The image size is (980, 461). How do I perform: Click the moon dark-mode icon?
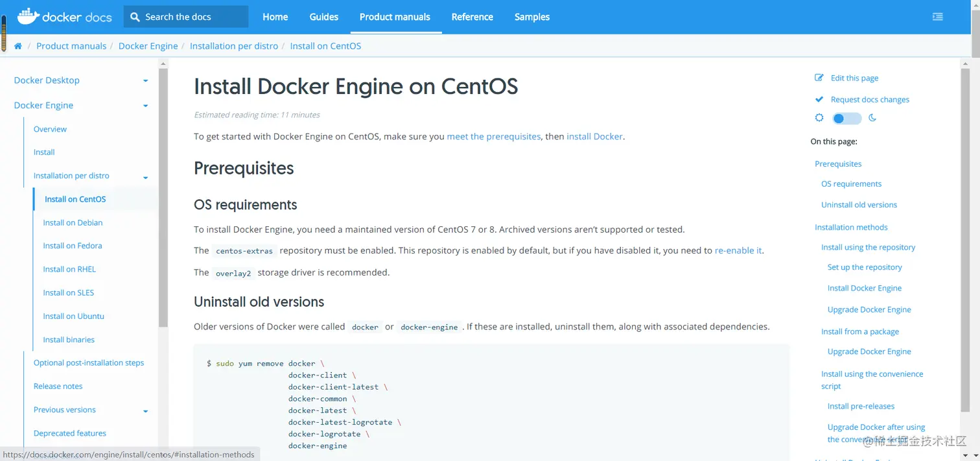click(872, 118)
